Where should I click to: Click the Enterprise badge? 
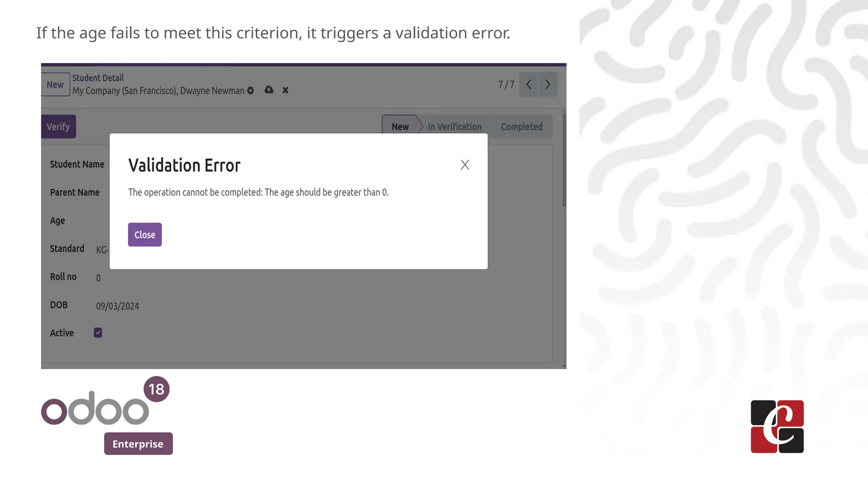138,444
